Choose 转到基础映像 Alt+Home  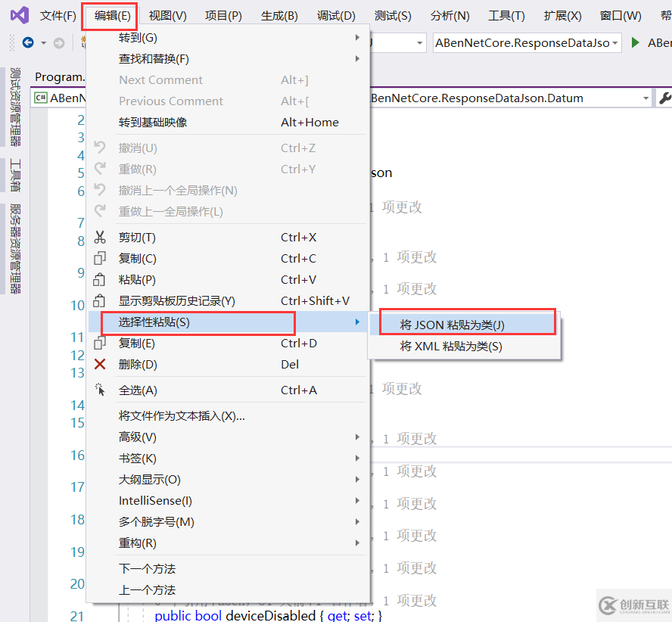228,122
